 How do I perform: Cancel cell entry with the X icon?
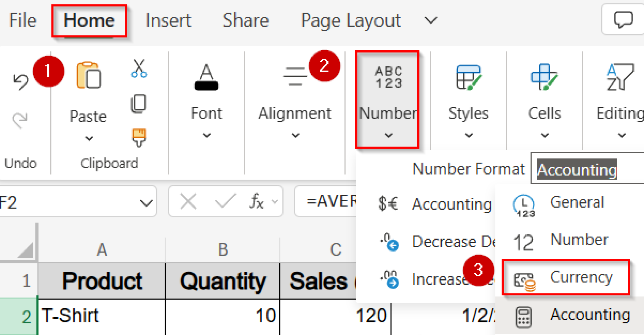188,201
